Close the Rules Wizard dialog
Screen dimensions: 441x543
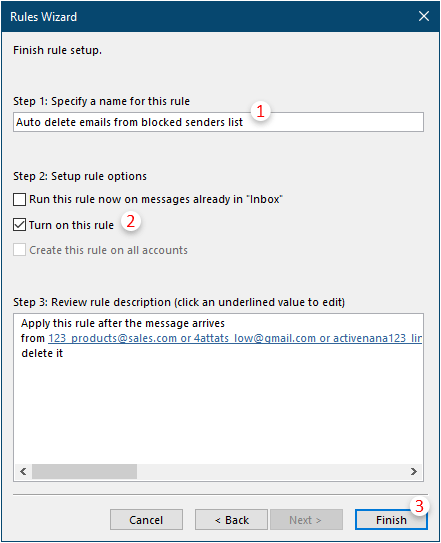point(423,16)
